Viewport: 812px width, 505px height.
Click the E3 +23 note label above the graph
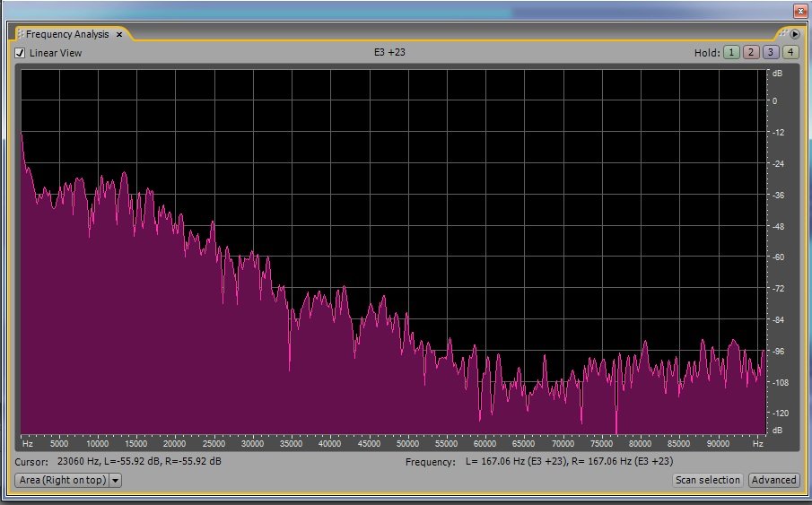pos(389,52)
